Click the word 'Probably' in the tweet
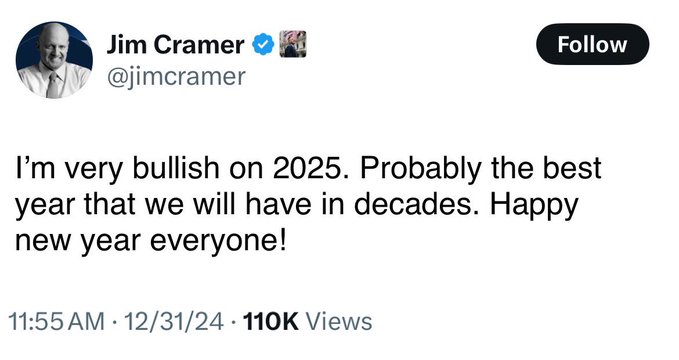 [x=420, y=170]
